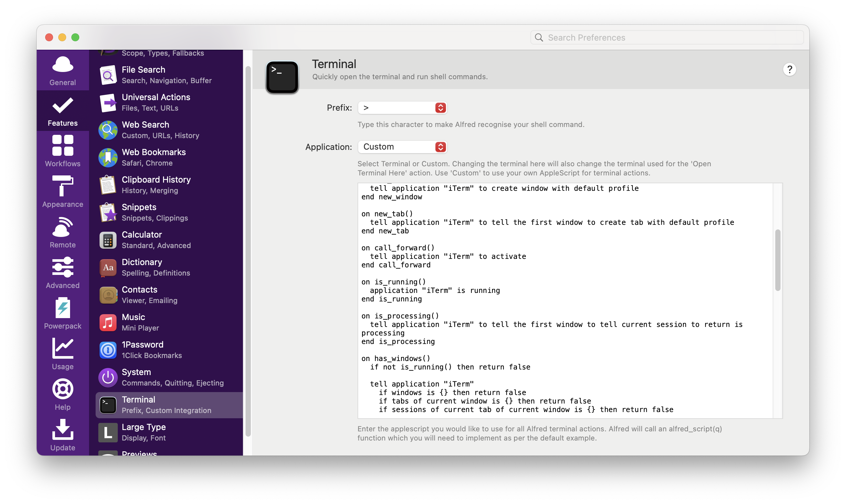Click the 1Password feature icon
The image size is (846, 504).
(108, 350)
